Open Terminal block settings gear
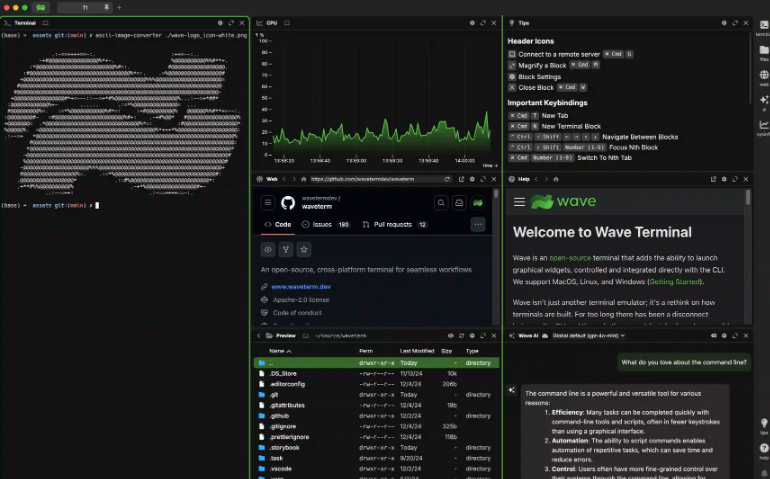This screenshot has width=770, height=479. [220, 23]
